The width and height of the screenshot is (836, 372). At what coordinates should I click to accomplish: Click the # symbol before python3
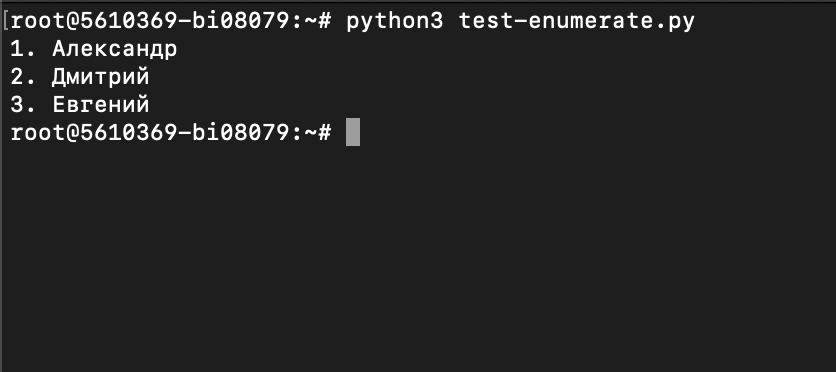coord(324,22)
